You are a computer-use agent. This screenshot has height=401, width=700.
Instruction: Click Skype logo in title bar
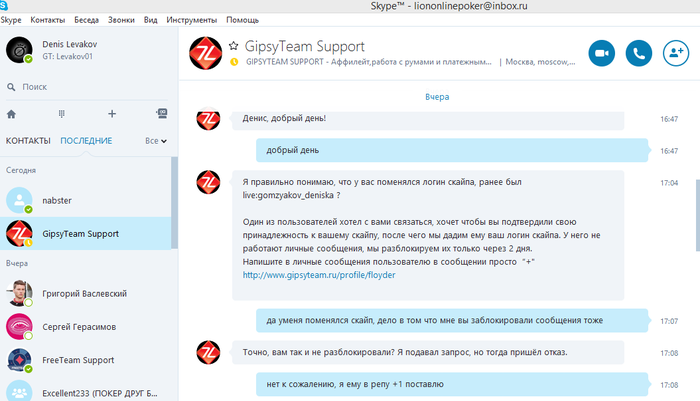click(x=4, y=6)
